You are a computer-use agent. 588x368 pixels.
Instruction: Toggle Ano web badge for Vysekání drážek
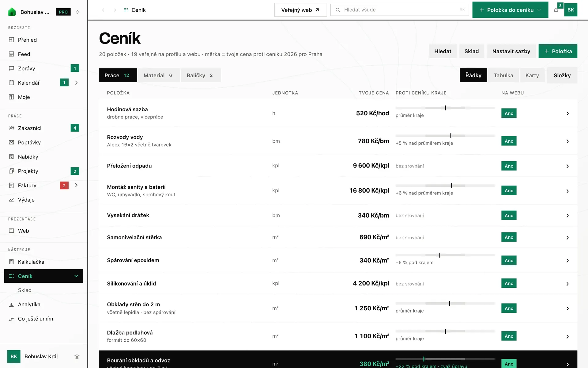509,216
